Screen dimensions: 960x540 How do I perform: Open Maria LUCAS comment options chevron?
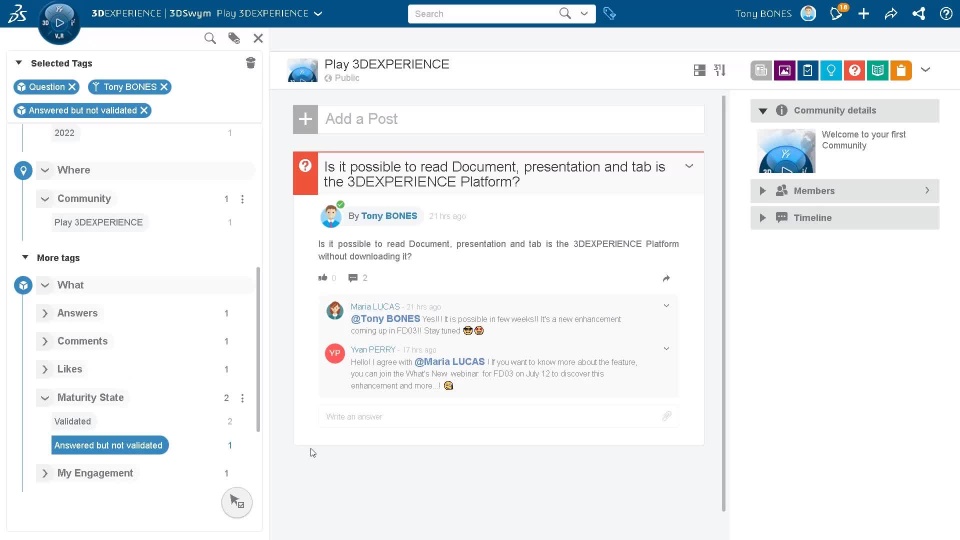click(x=666, y=306)
